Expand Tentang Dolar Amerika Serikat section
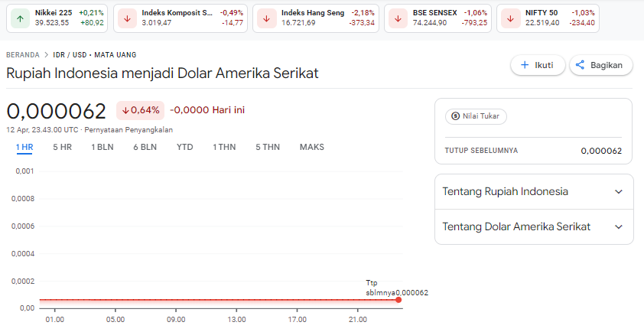This screenshot has width=644, height=332. (619, 227)
